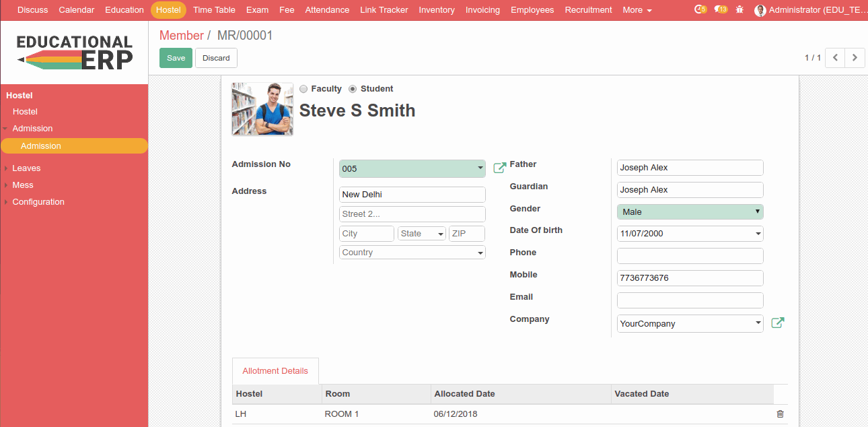Screen dimensions: 868x427
Task: Open the Inventory menu
Action: (x=437, y=10)
